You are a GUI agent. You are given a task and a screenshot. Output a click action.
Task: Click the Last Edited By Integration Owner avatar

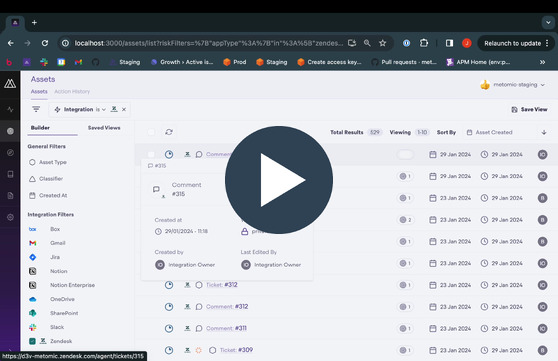246,265
